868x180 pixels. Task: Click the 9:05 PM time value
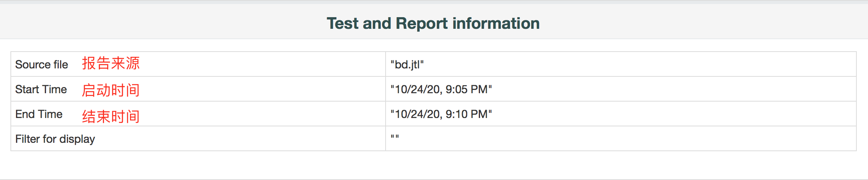469,89
